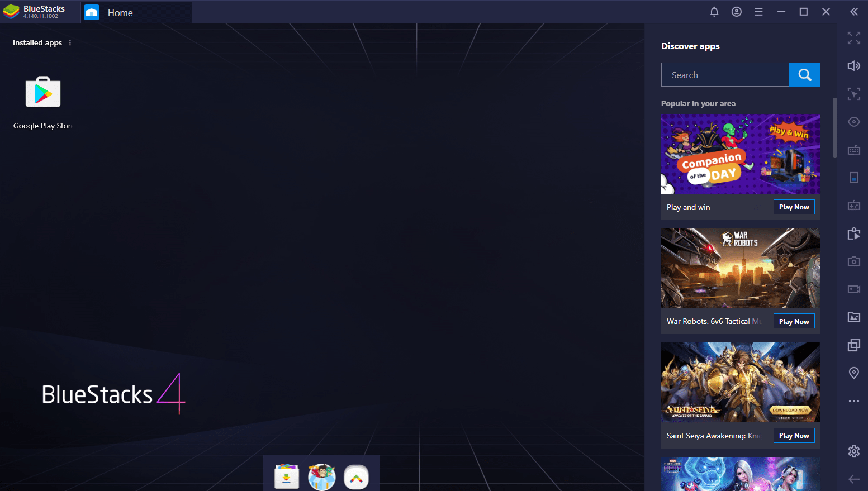Screen dimensions: 868x491
Task: Click the clipboard-with-play-arrow icon in the side toolbar
Action: point(853,233)
